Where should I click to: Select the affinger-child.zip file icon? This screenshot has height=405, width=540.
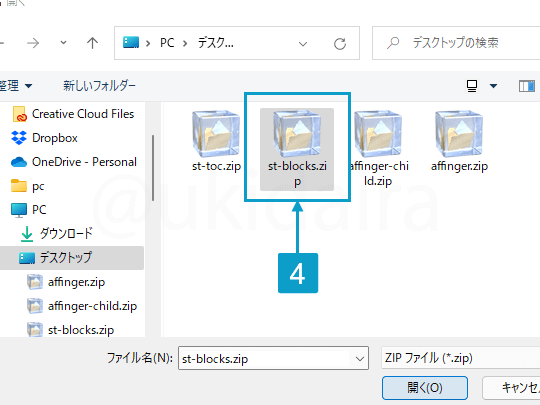[x=378, y=133]
